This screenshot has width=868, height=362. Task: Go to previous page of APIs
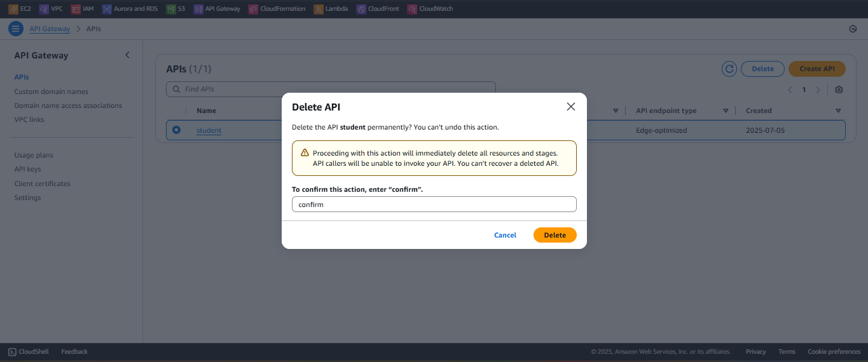790,90
